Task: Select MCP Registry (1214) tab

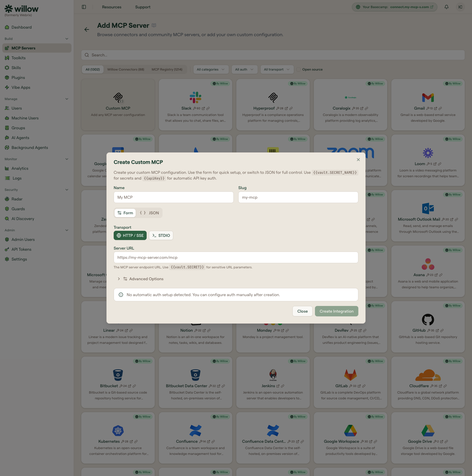Action: [x=167, y=69]
